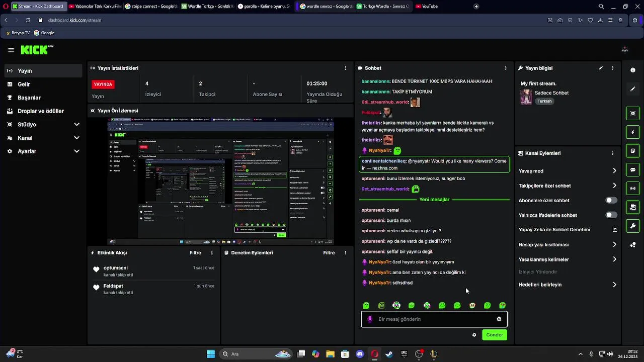The image size is (644, 362).
Task: Open Hesap yaşı kısıtlaması options
Action: coord(568,245)
